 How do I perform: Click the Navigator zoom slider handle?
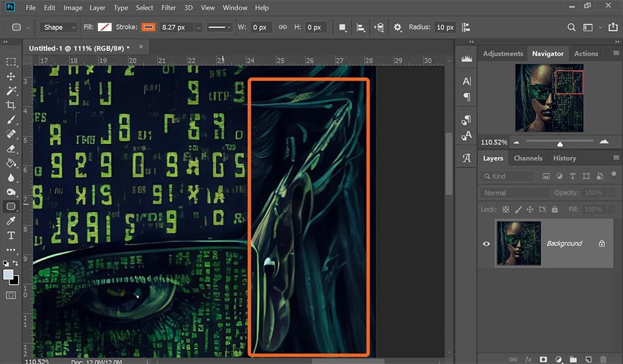click(x=560, y=143)
